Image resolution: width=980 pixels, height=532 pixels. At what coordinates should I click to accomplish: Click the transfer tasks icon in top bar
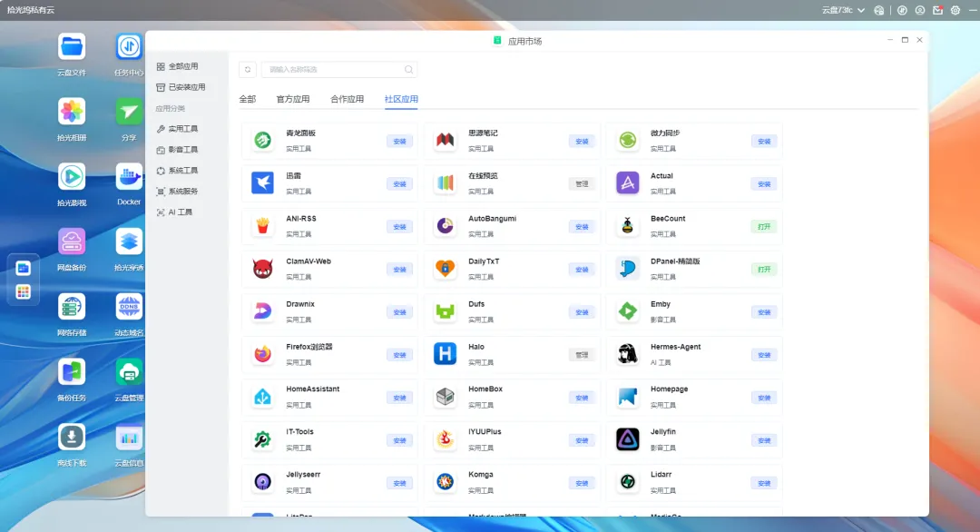coord(902,10)
